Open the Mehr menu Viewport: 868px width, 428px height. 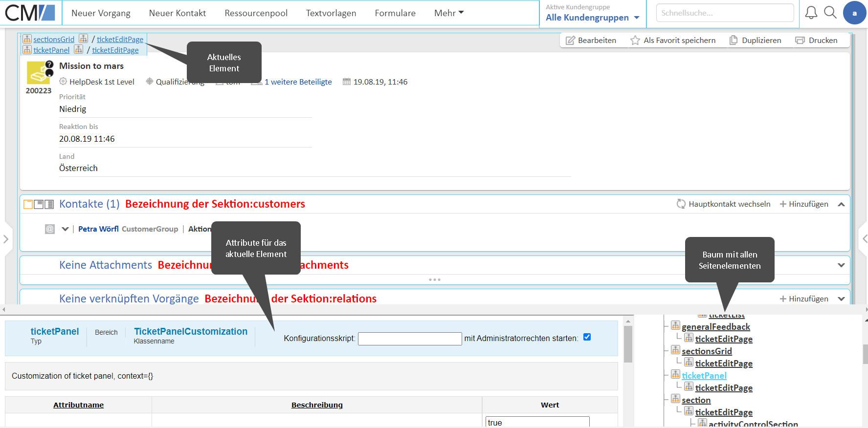pos(448,13)
